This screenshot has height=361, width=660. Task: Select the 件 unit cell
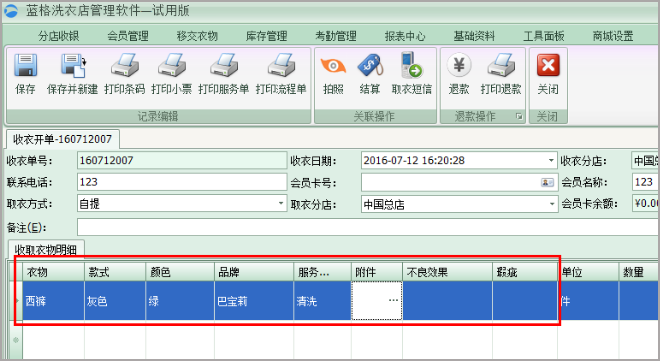click(x=588, y=301)
